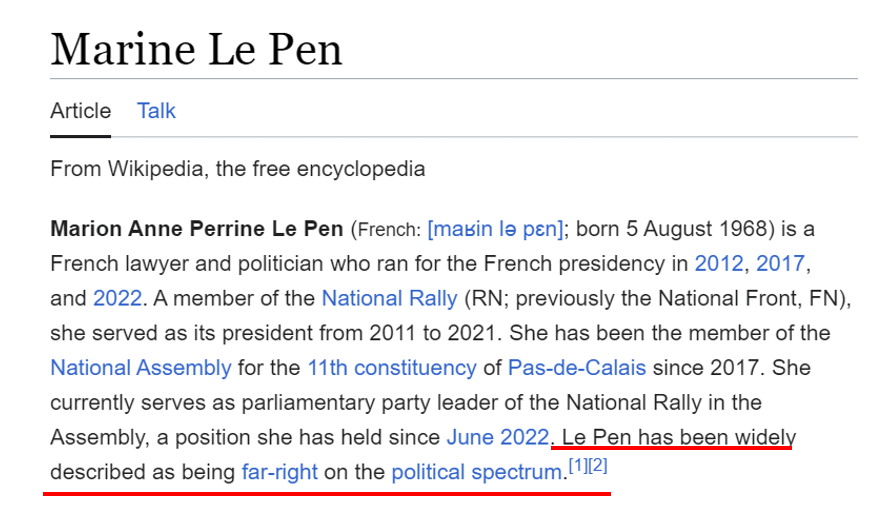Click the June 2022 link
This screenshot has height=529, width=894.
tap(497, 437)
